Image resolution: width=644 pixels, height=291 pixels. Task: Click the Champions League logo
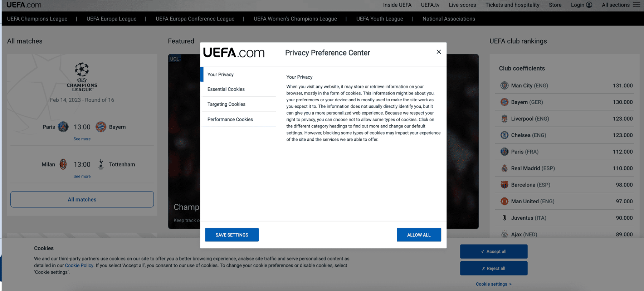[x=82, y=77]
